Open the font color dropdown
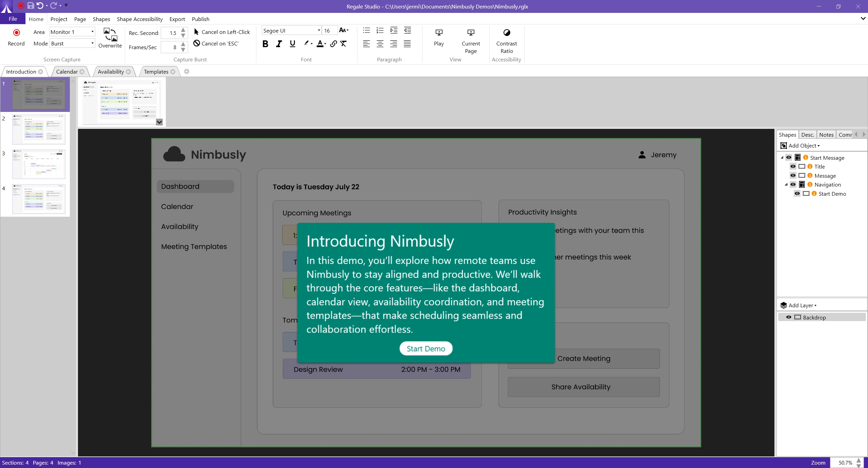Image resolution: width=868 pixels, height=468 pixels. (x=325, y=44)
